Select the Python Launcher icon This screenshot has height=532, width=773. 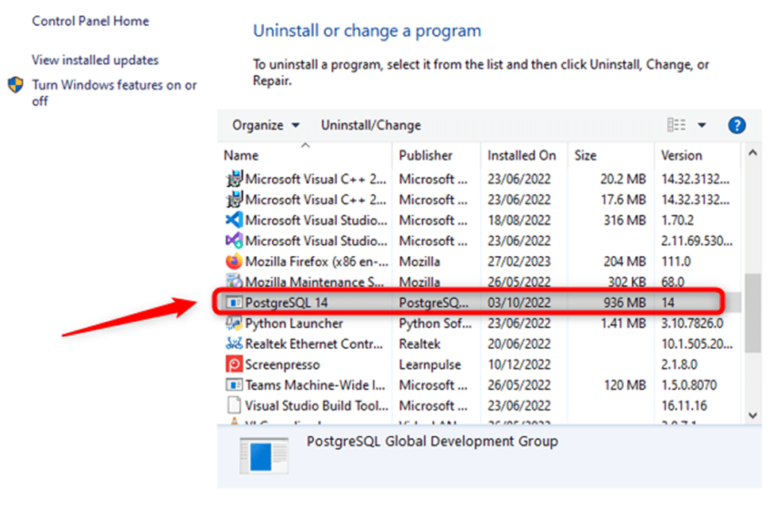pyautogui.click(x=233, y=323)
